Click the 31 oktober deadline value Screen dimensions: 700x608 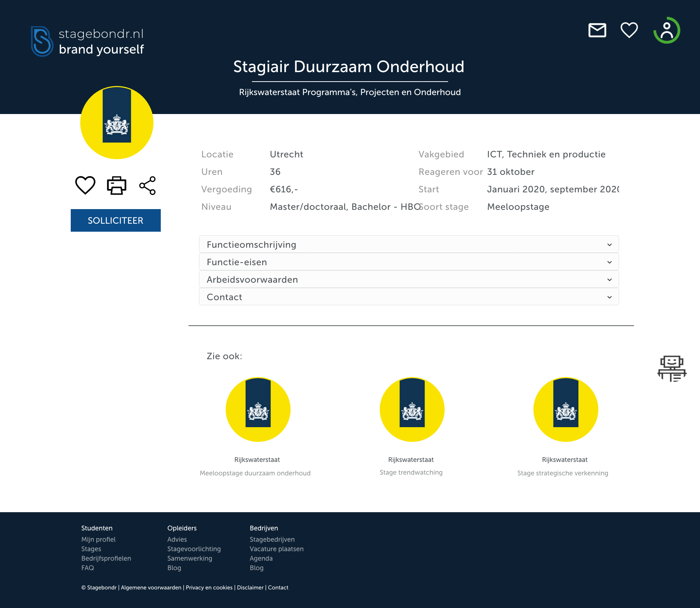(511, 172)
